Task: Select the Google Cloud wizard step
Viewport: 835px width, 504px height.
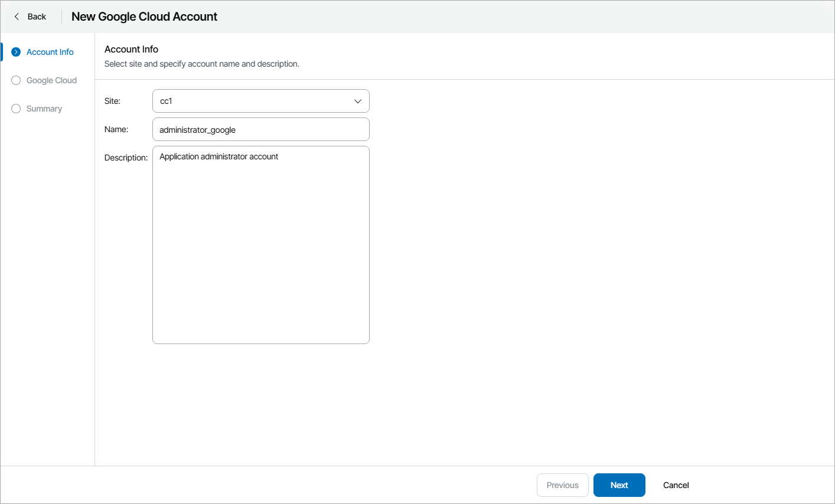Action: (51, 80)
